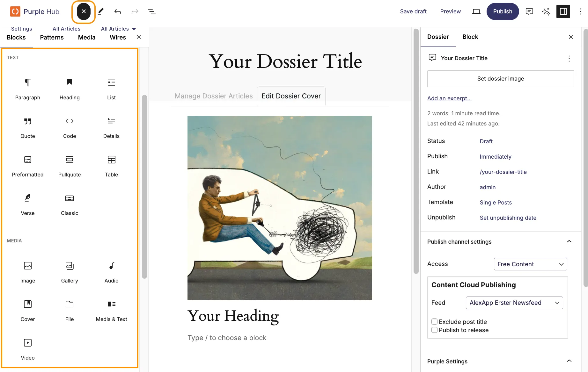Insert a Verse block
Viewport: 588px width, 372px height.
pos(28,204)
